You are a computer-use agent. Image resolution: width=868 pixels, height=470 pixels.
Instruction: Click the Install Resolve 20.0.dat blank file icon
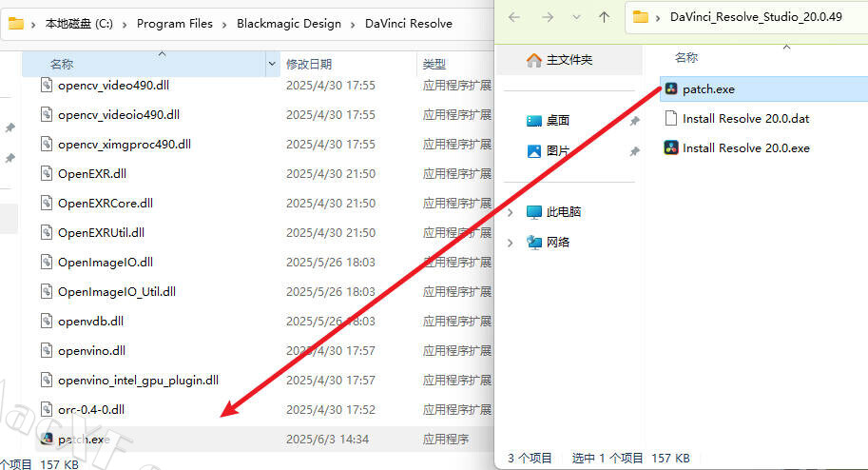pyautogui.click(x=671, y=118)
